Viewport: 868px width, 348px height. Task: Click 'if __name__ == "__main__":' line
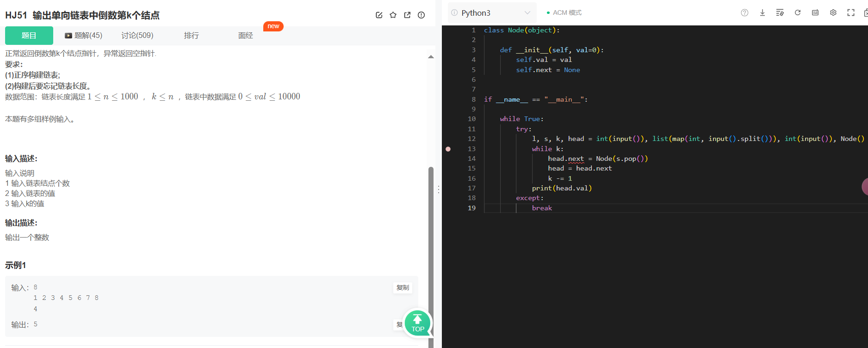[x=536, y=99]
